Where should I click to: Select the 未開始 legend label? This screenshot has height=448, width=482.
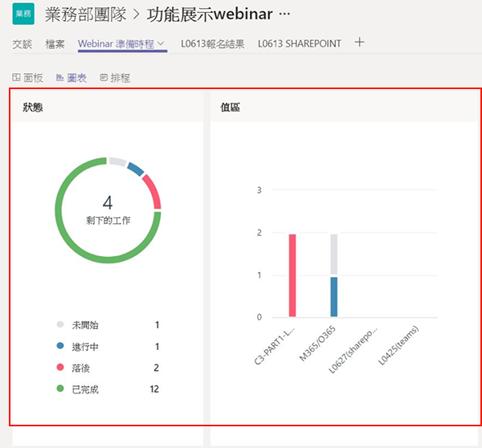coord(85,325)
